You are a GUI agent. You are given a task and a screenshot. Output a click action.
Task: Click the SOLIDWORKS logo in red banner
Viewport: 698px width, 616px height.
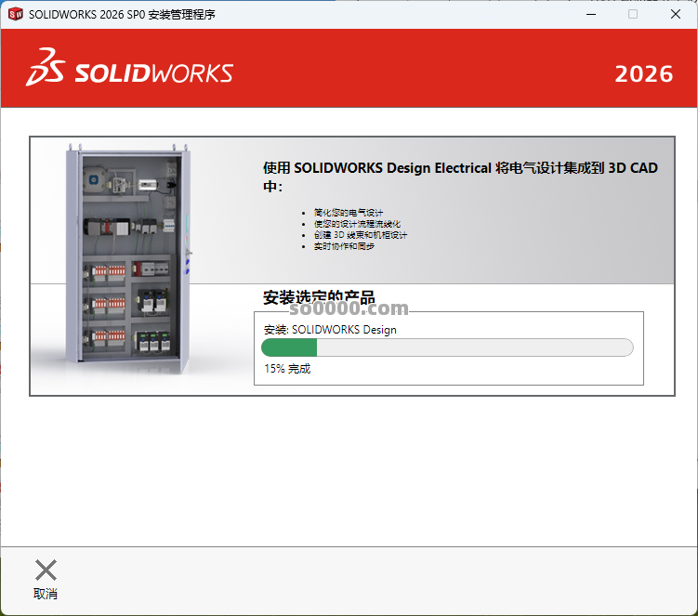(129, 68)
